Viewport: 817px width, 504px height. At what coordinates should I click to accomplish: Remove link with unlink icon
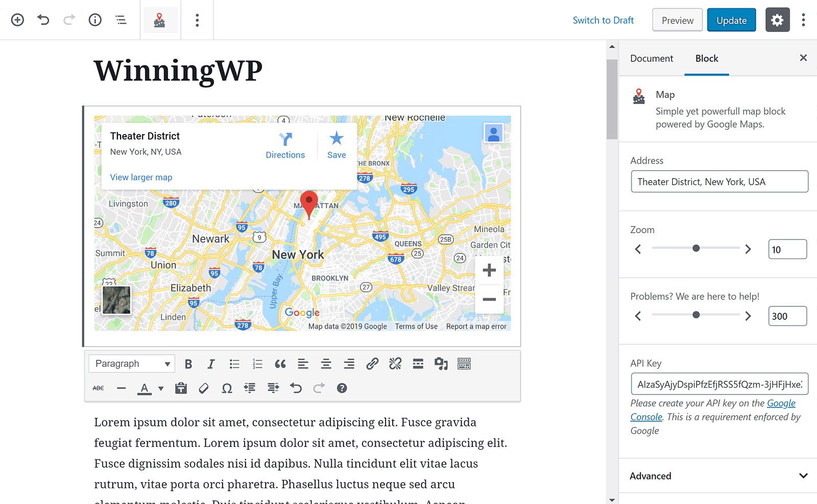[x=395, y=364]
